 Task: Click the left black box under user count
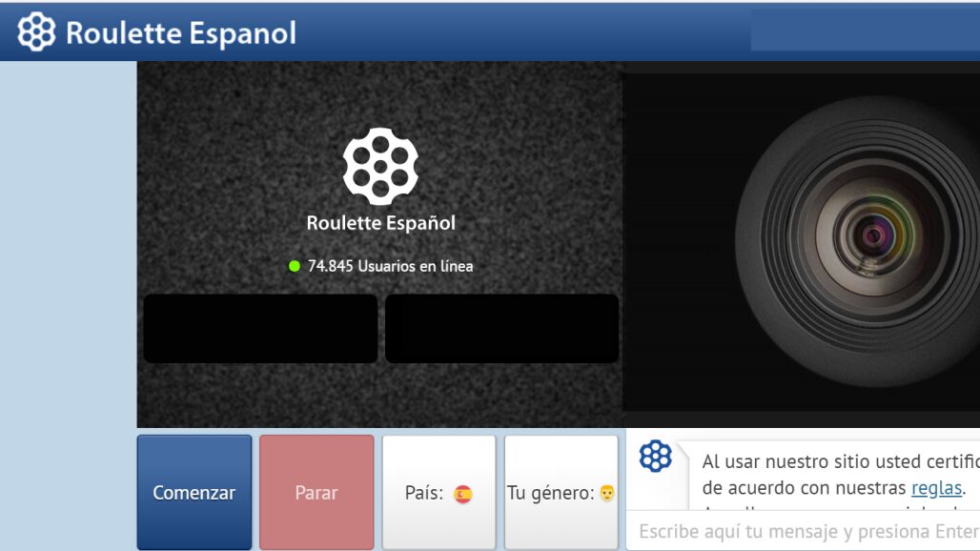(260, 328)
